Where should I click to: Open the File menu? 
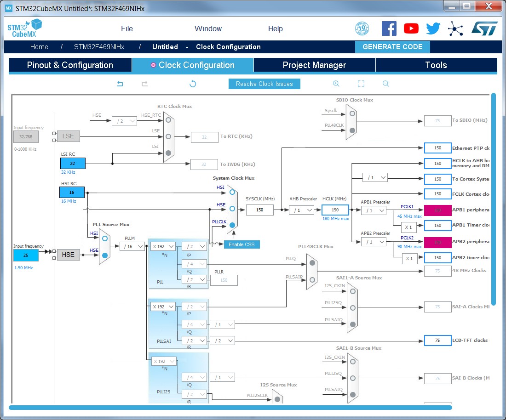[127, 28]
